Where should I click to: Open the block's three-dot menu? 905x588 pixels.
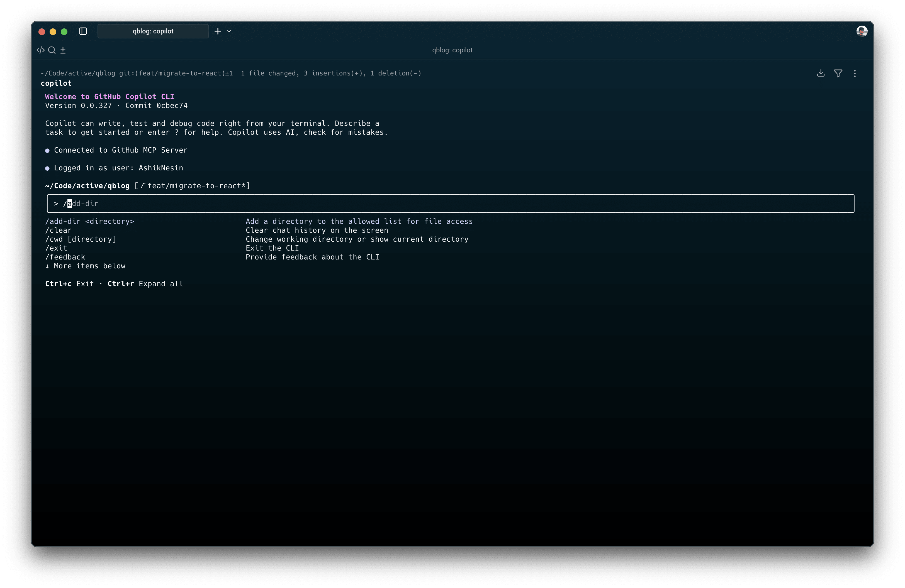(855, 73)
